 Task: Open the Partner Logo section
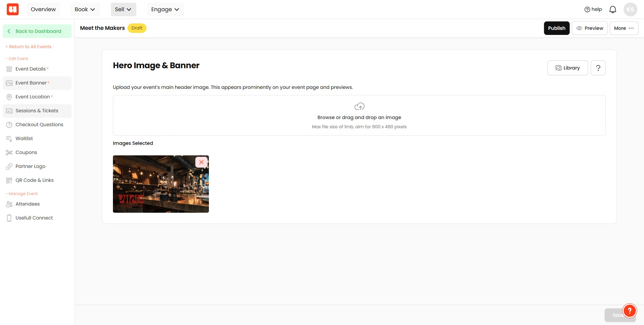[x=37, y=167]
